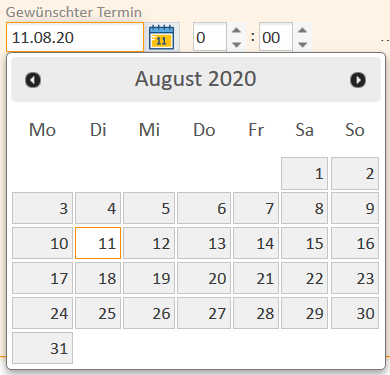The height and width of the screenshot is (375, 390).
Task: Click the hour input field
Action: coord(210,37)
